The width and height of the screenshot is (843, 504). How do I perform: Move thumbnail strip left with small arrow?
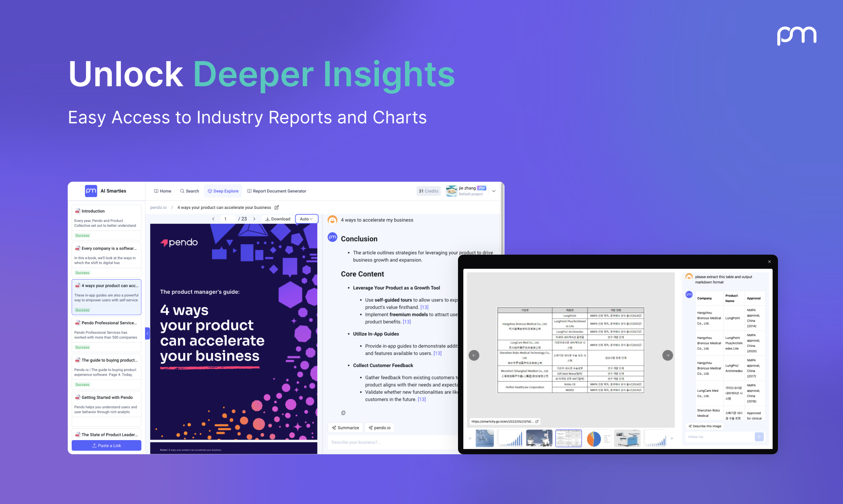tap(470, 438)
